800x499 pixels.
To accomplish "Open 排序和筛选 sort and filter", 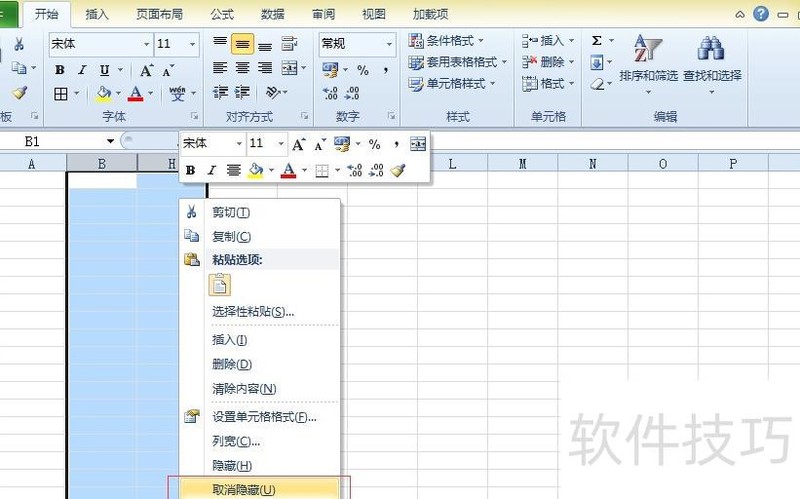I will pos(648,64).
